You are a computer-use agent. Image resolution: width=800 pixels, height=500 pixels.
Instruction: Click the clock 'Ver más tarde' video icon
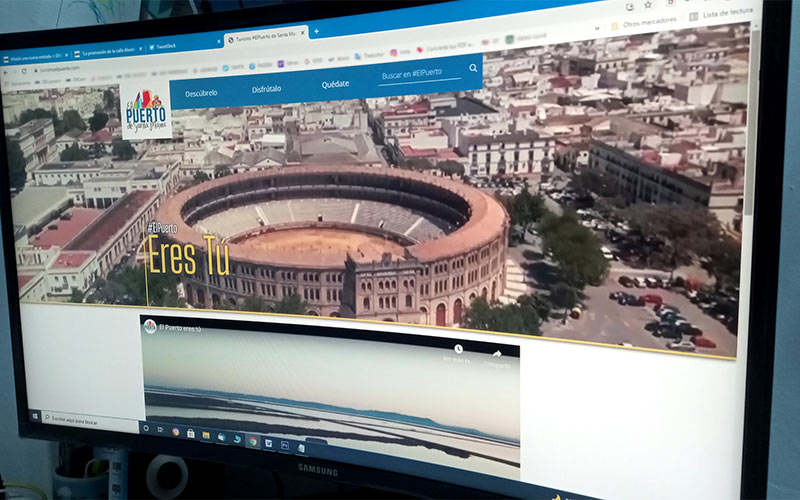coord(458,348)
